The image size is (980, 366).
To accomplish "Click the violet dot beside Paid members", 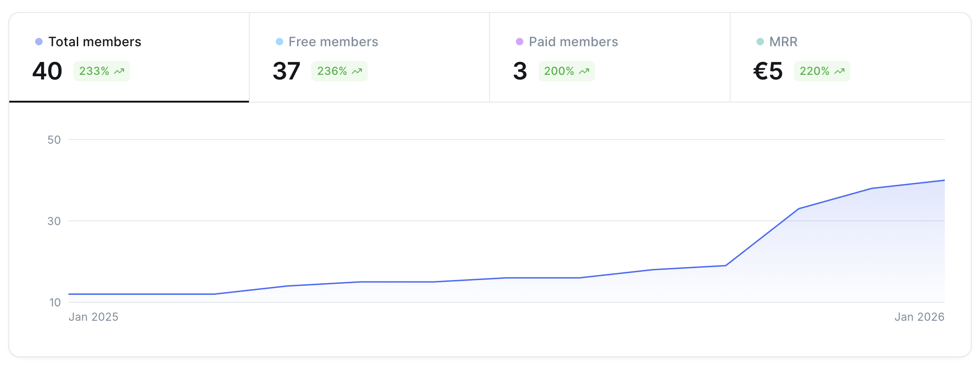I will click(x=520, y=42).
